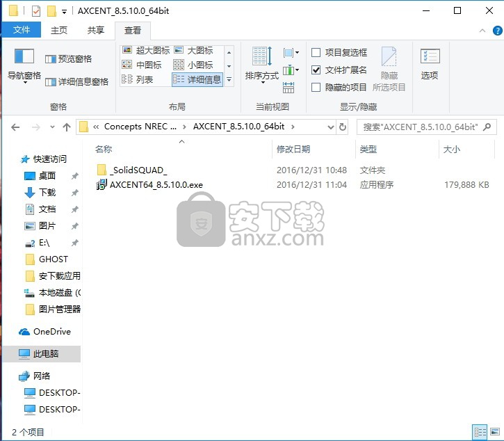Open Local Disk (本地磁盘) in sidebar
The height and width of the screenshot is (441, 504).
coord(52,293)
